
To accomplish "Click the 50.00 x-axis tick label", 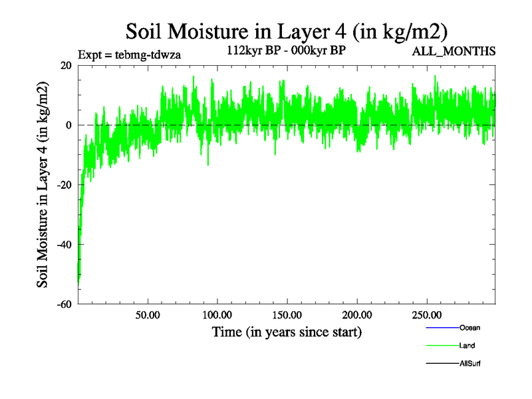I will point(148,314).
